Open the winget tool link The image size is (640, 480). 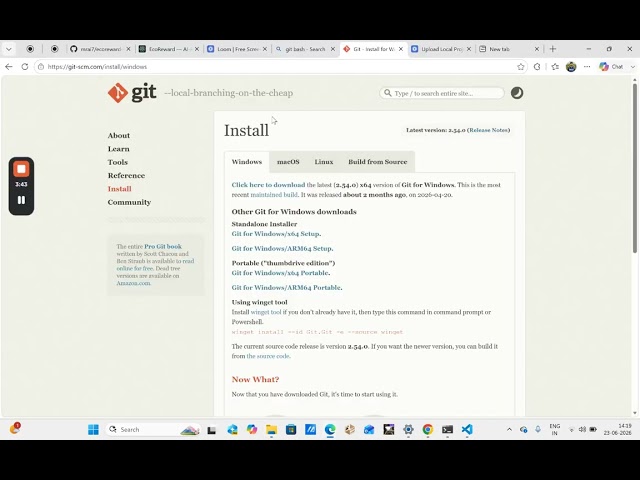click(x=266, y=312)
